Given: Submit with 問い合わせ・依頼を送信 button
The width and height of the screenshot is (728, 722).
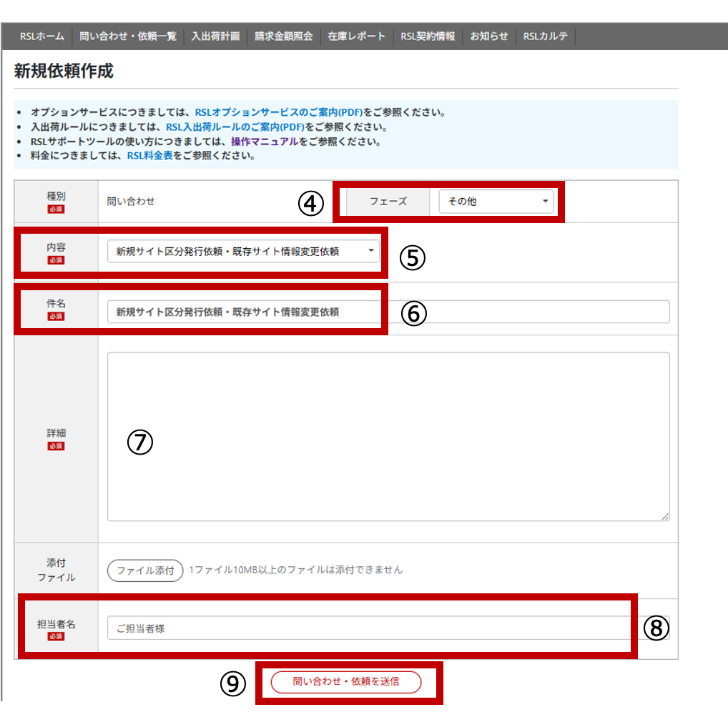Looking at the screenshot, I should click(x=346, y=682).
